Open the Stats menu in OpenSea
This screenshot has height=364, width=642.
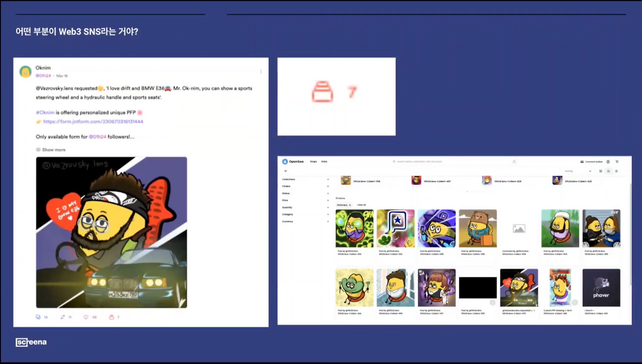coord(324,161)
